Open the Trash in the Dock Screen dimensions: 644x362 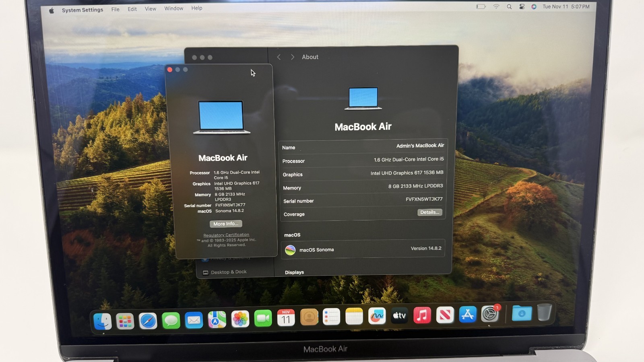[x=544, y=312]
